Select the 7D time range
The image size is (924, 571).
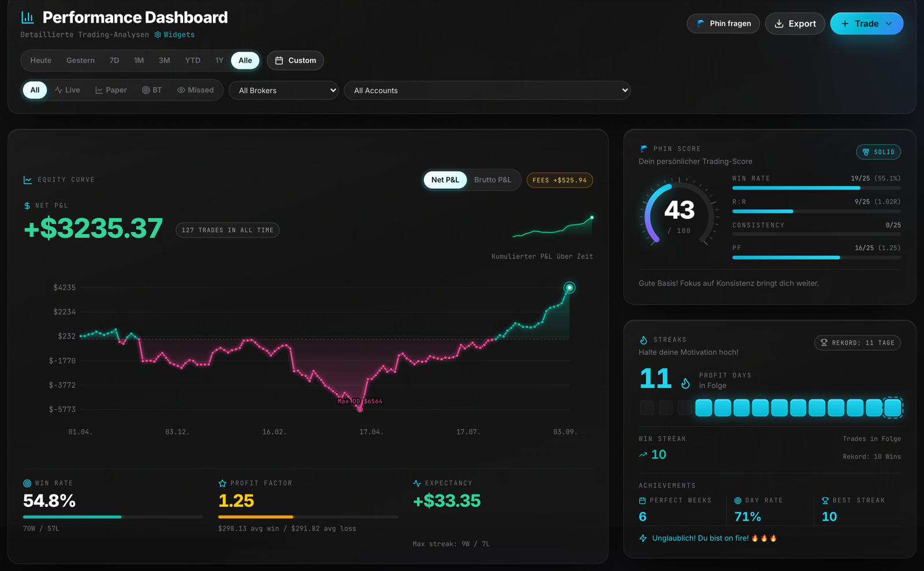114,61
